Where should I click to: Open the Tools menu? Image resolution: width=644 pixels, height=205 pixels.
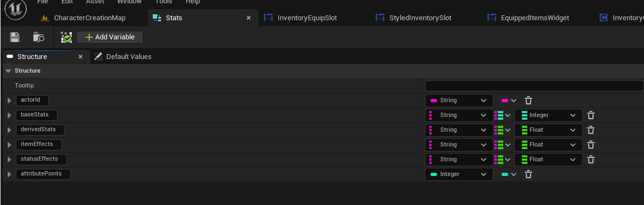coord(163,2)
